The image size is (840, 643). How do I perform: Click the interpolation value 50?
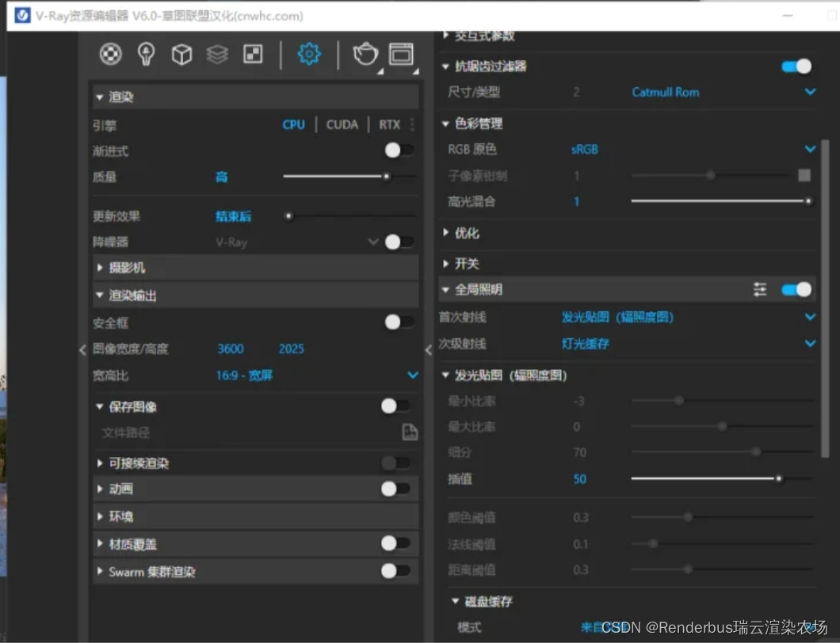click(x=579, y=479)
